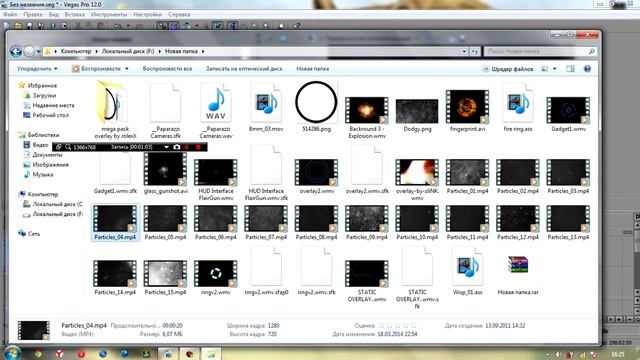Click Шредер файлов button

click(x=508, y=69)
